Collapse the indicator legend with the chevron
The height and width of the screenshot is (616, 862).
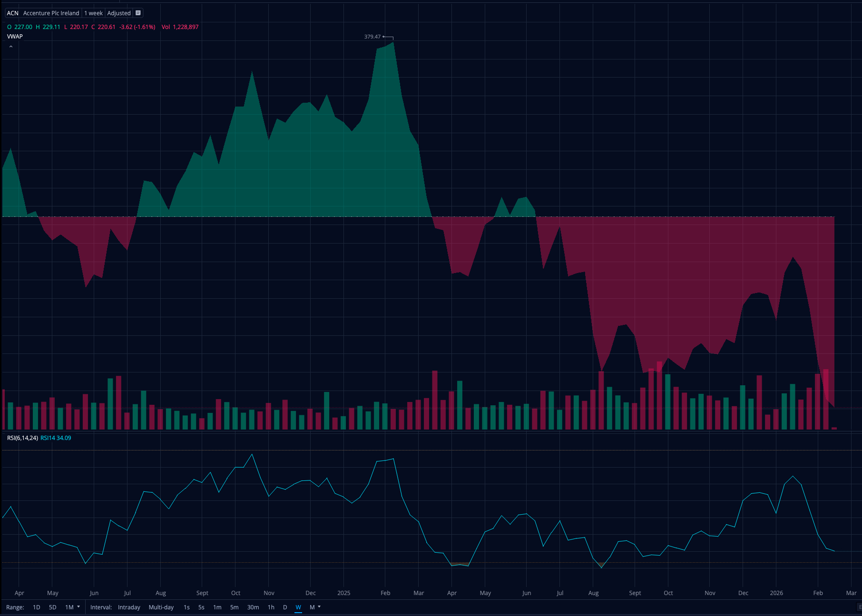tap(10, 47)
